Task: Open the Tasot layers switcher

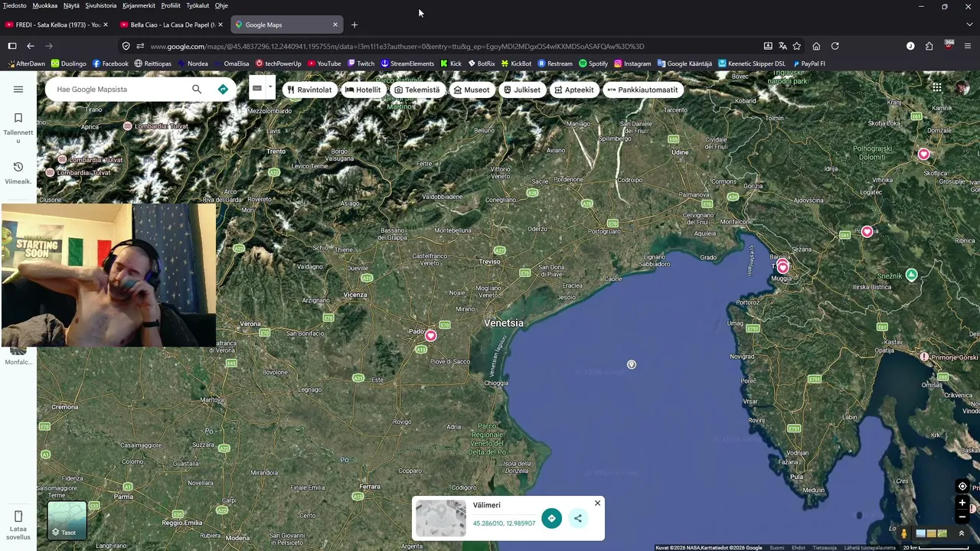Action: (x=67, y=520)
